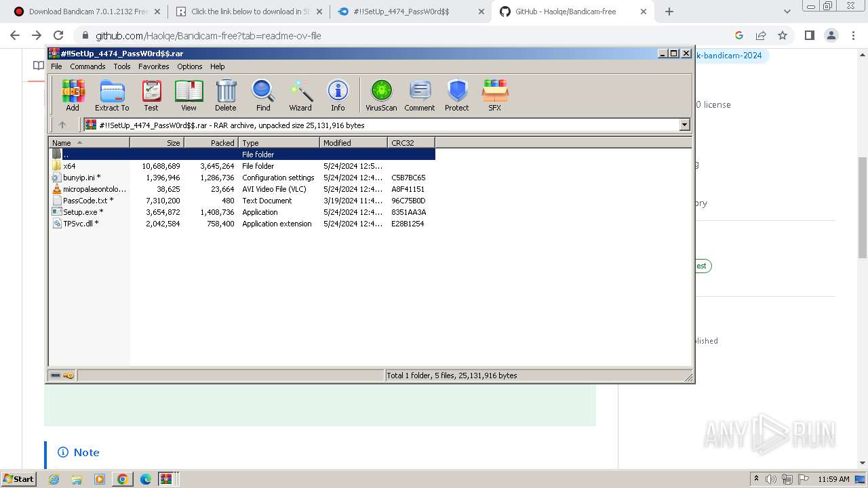The image size is (868, 488).
Task: Expand hidden system tray icons arrow
Action: [x=757, y=479]
